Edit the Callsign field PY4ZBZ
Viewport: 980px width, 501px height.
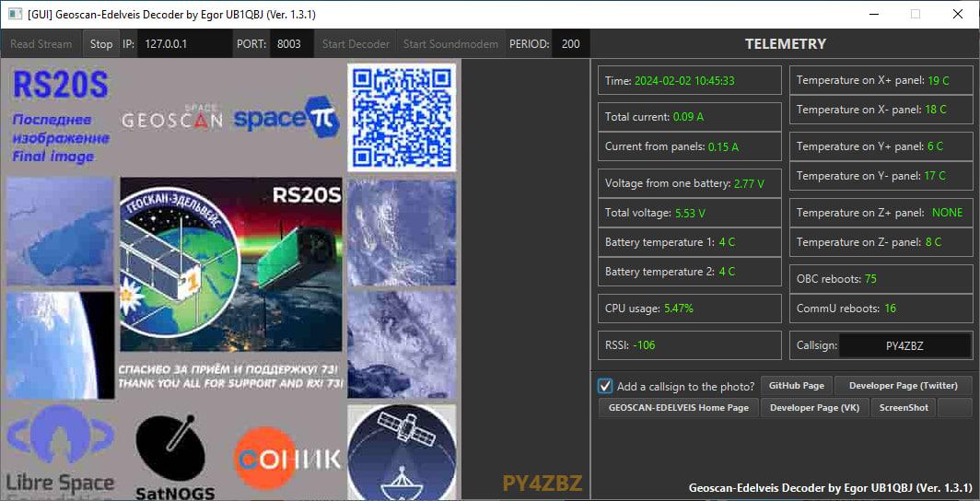point(904,345)
